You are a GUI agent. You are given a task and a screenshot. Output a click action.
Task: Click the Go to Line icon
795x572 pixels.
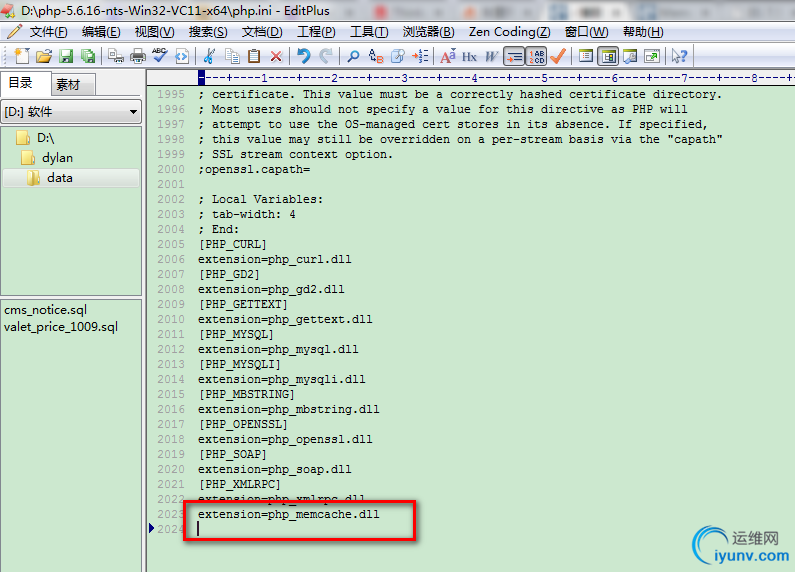tap(420, 56)
